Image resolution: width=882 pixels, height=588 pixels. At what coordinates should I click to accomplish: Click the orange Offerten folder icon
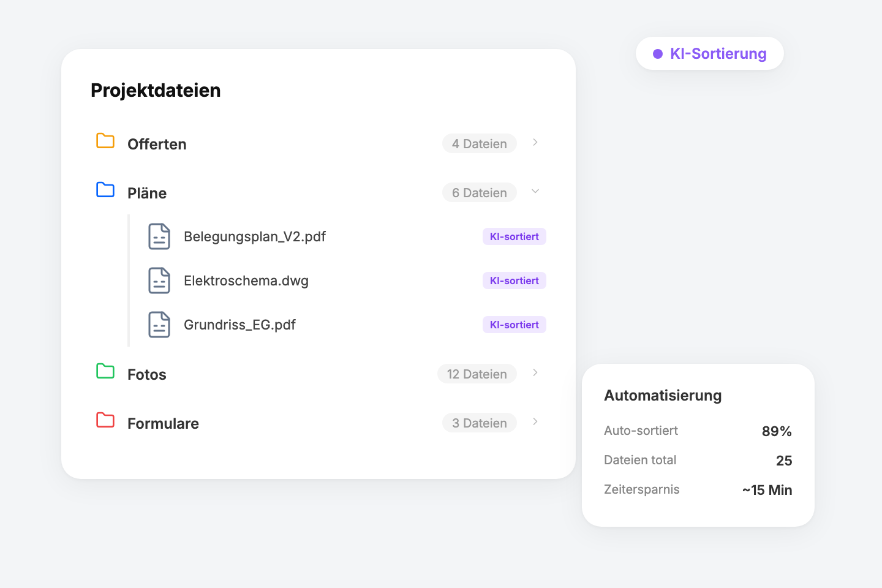(105, 141)
